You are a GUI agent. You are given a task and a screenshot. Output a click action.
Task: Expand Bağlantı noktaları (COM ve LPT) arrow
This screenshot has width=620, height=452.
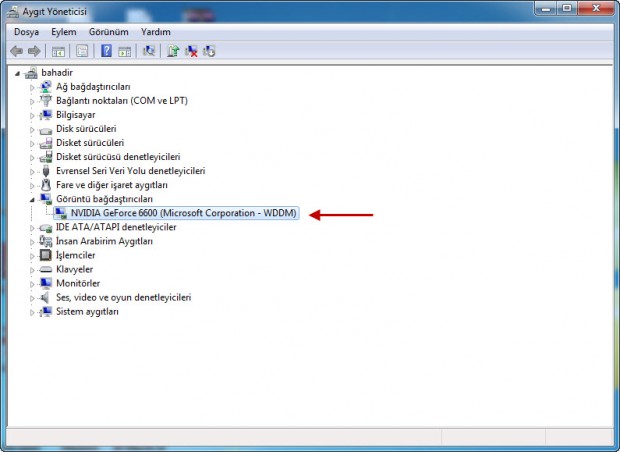coord(32,101)
